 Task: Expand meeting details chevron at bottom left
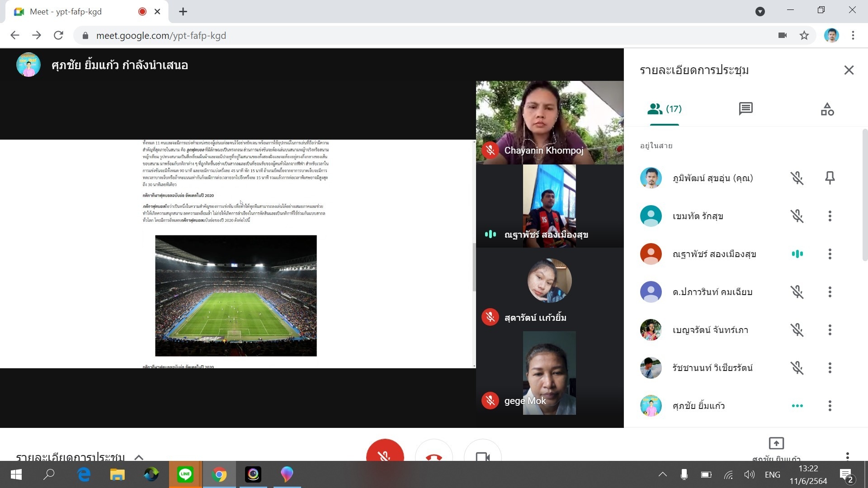click(139, 457)
